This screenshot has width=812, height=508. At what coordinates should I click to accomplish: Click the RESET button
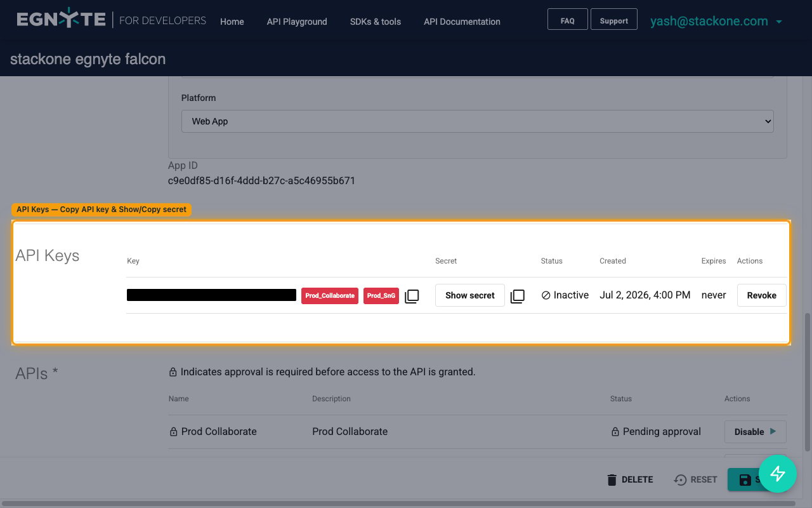(695, 479)
